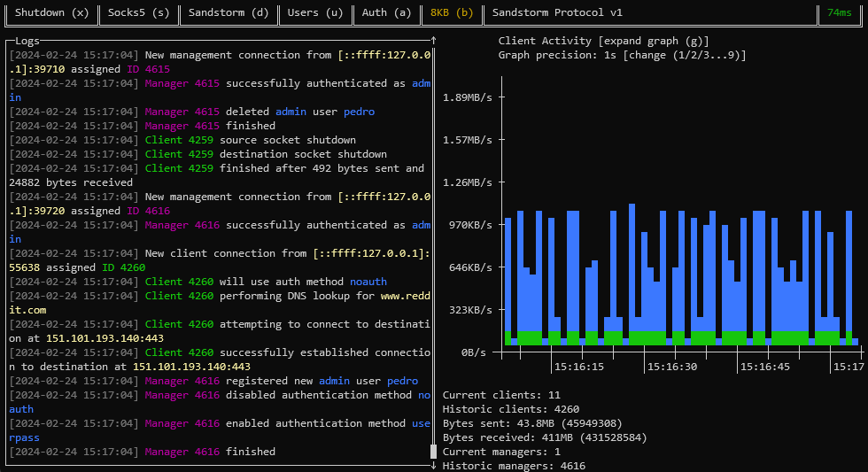The height and width of the screenshot is (472, 868).
Task: Click the Client 4260 DNS lookup log entry
Action: (x=220, y=303)
